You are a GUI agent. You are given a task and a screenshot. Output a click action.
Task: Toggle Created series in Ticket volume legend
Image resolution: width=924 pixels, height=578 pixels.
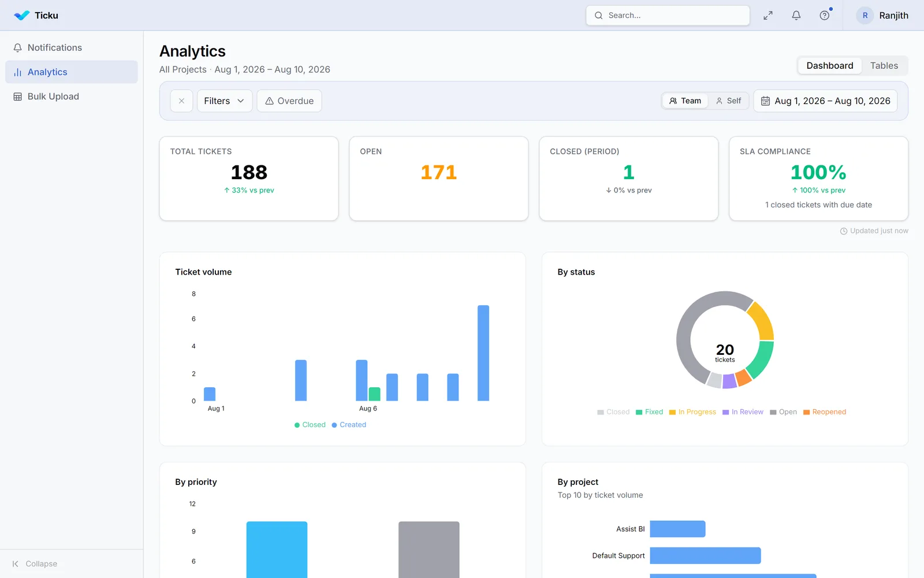(x=349, y=425)
